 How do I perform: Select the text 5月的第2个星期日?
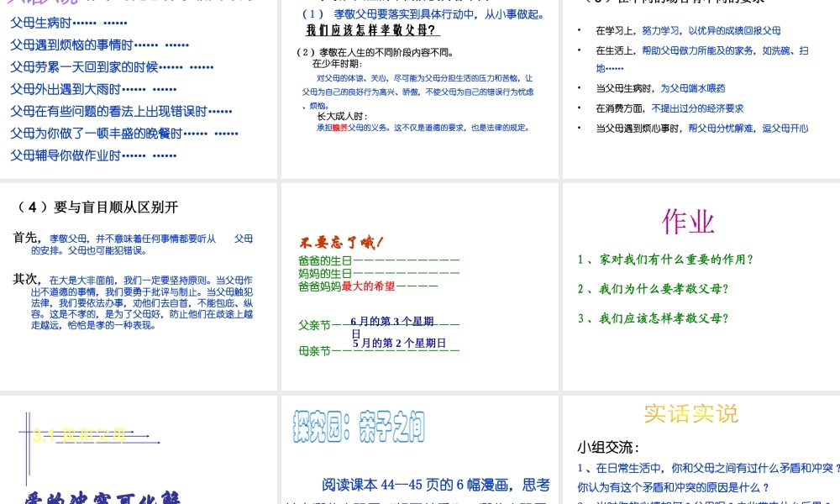coord(399,344)
